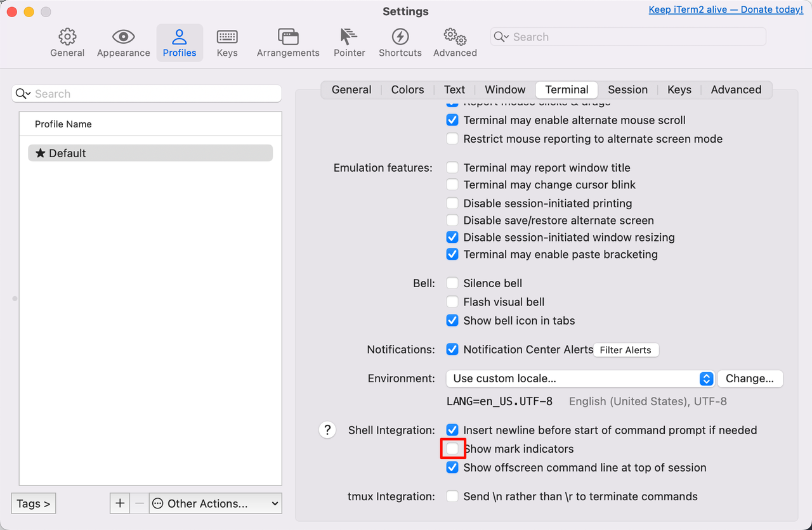Switch to the Session tab

point(627,89)
